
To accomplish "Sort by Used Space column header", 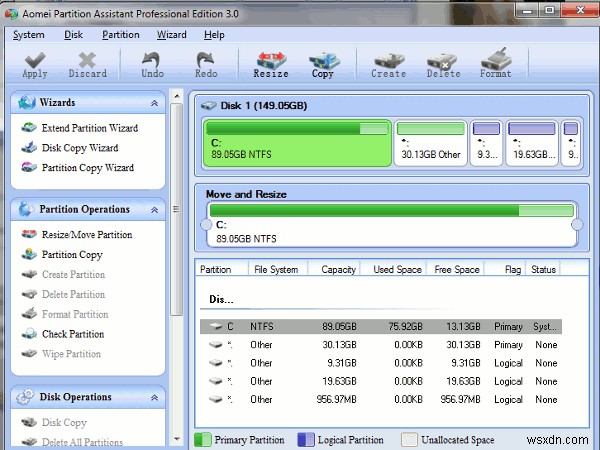I will [x=393, y=269].
